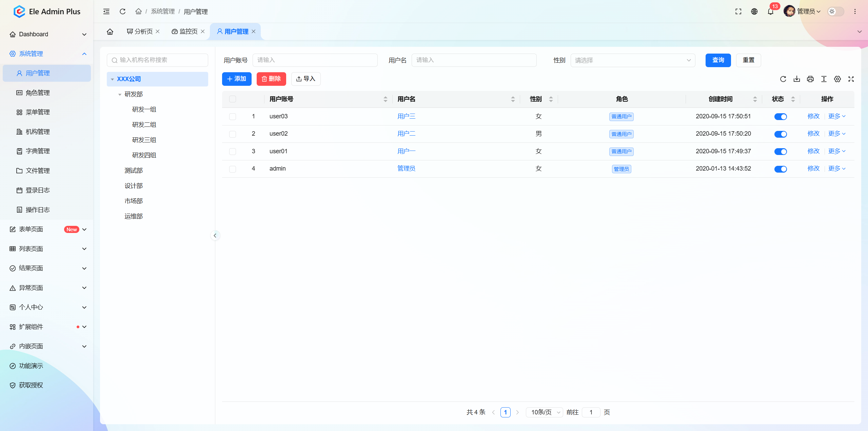Open the 10条/页 page size dropdown

point(545,412)
